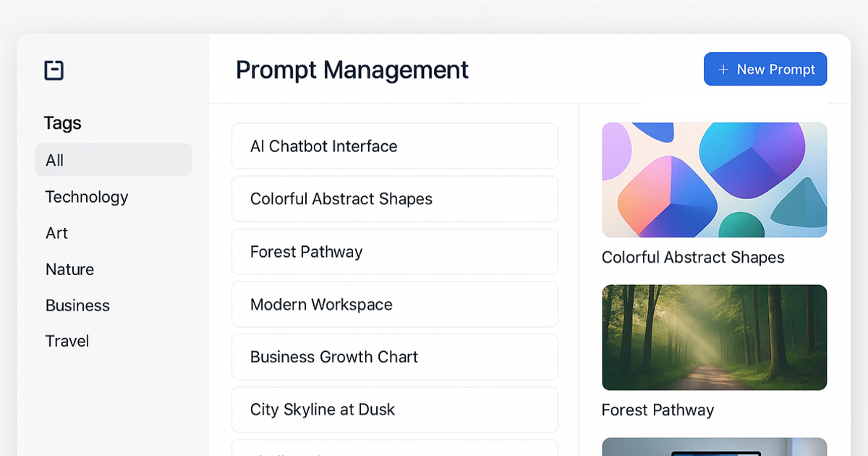Image resolution: width=868 pixels, height=456 pixels.
Task: Open AI Chatbot Interface prompt
Action: point(395,146)
